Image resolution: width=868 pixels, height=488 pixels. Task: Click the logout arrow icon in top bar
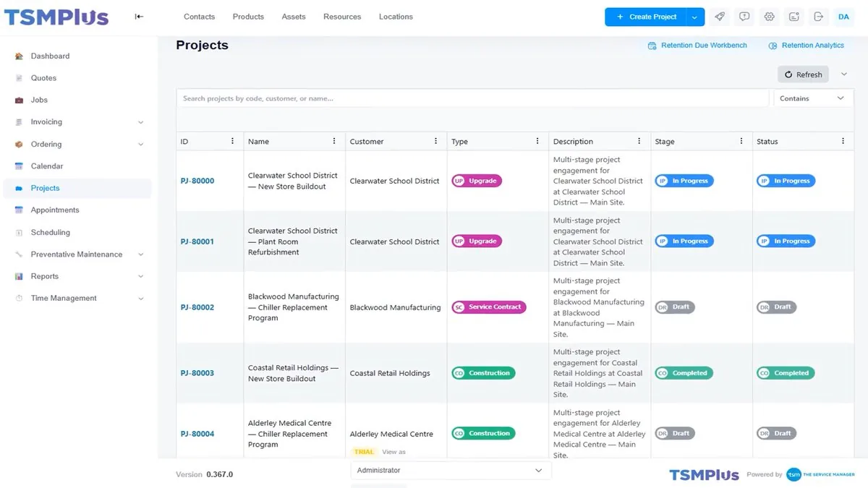coord(818,17)
